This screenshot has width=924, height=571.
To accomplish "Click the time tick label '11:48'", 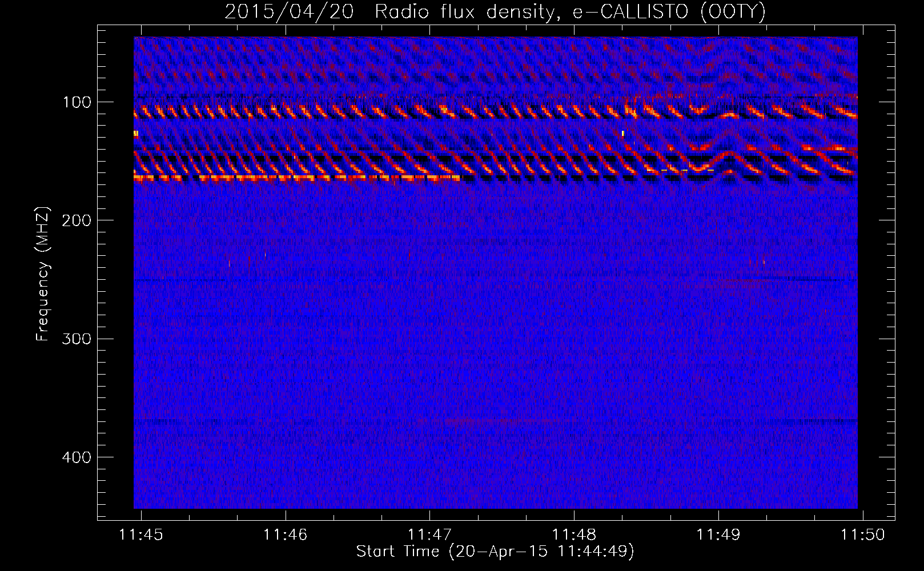I will point(574,534).
